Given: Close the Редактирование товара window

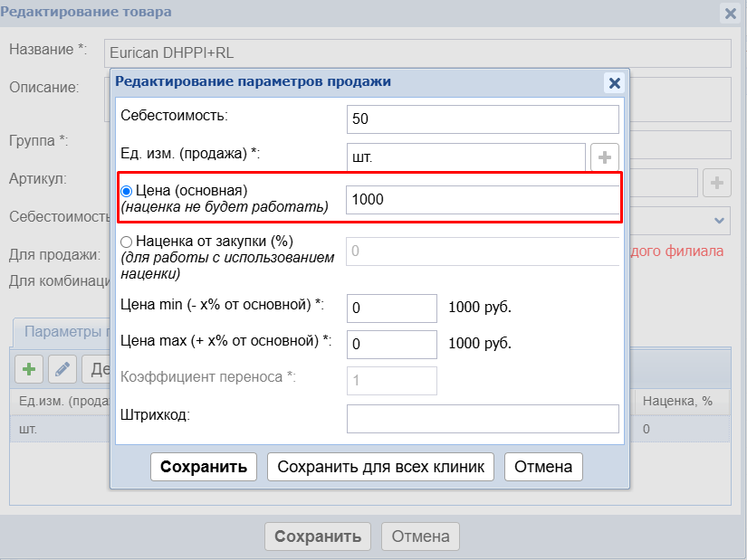Looking at the screenshot, I should 731,14.
